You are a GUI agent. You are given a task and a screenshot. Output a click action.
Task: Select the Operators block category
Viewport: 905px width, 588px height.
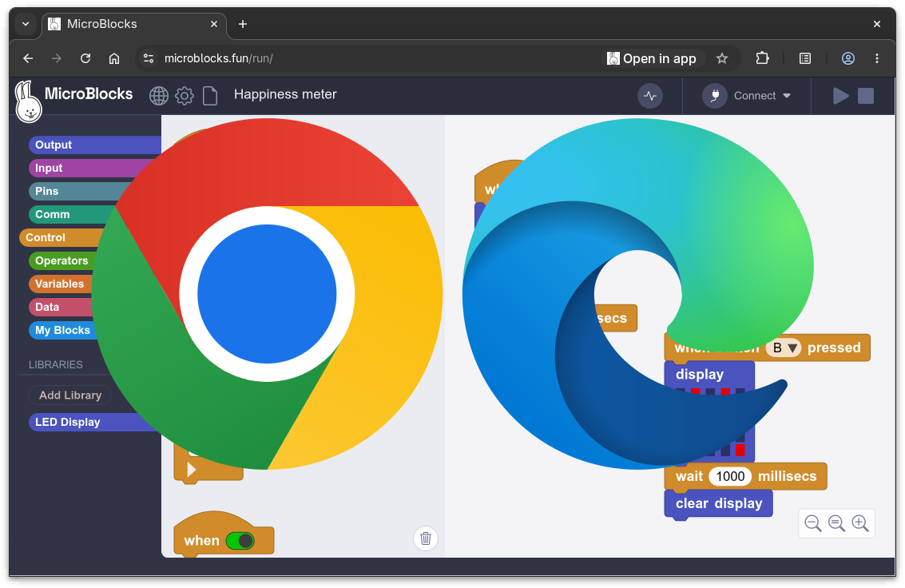(62, 260)
